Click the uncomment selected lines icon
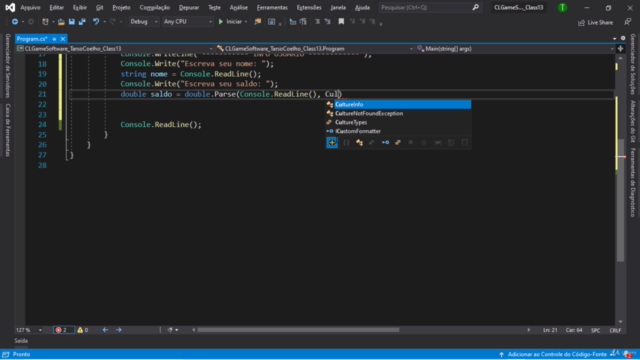The height and width of the screenshot is (360, 640). point(327,22)
